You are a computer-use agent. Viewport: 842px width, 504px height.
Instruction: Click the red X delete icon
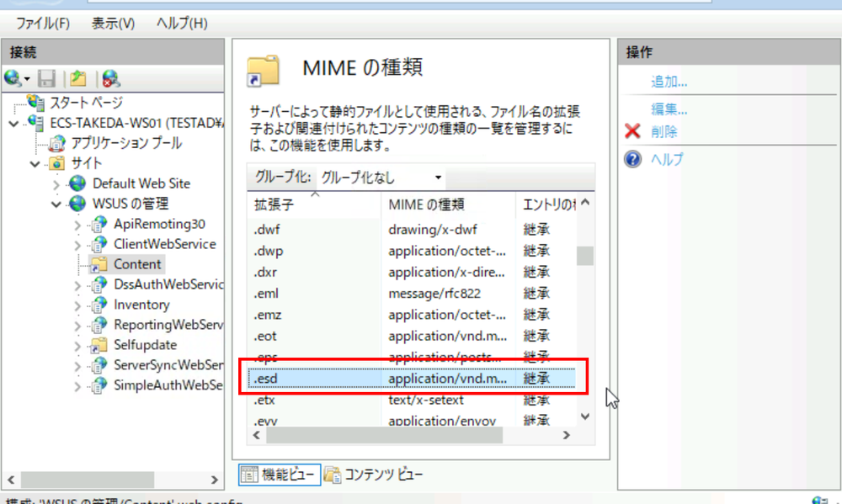[632, 131]
